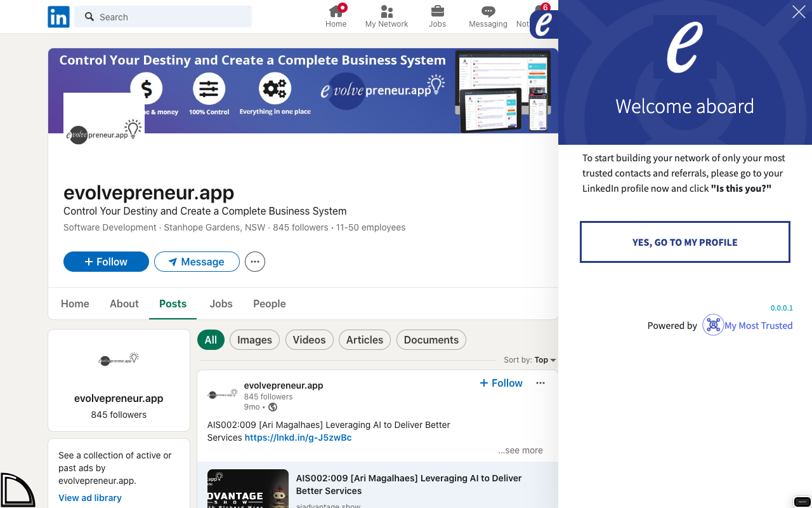Click the version number 0.0.0.1

782,308
